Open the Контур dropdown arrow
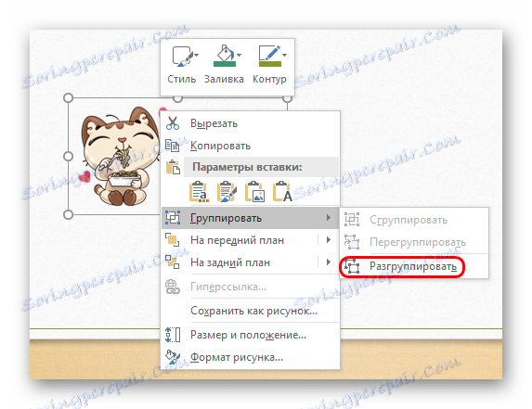The height and width of the screenshot is (409, 532). click(x=284, y=55)
